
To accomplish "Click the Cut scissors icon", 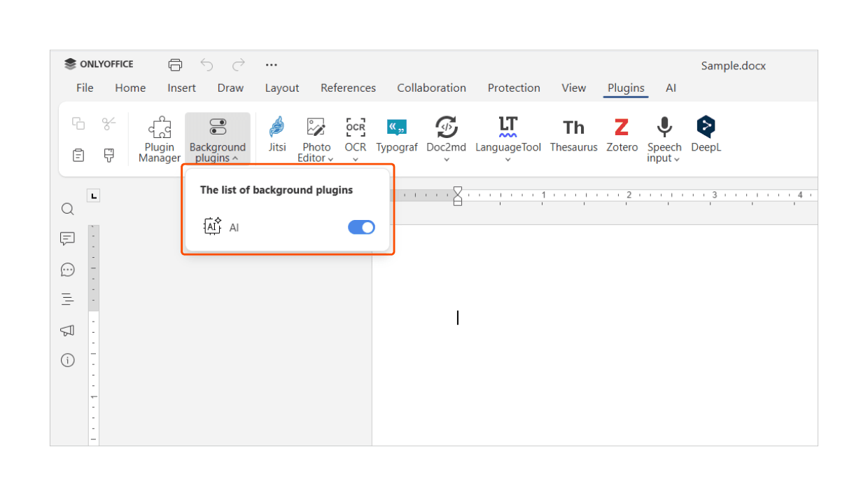I will (108, 124).
